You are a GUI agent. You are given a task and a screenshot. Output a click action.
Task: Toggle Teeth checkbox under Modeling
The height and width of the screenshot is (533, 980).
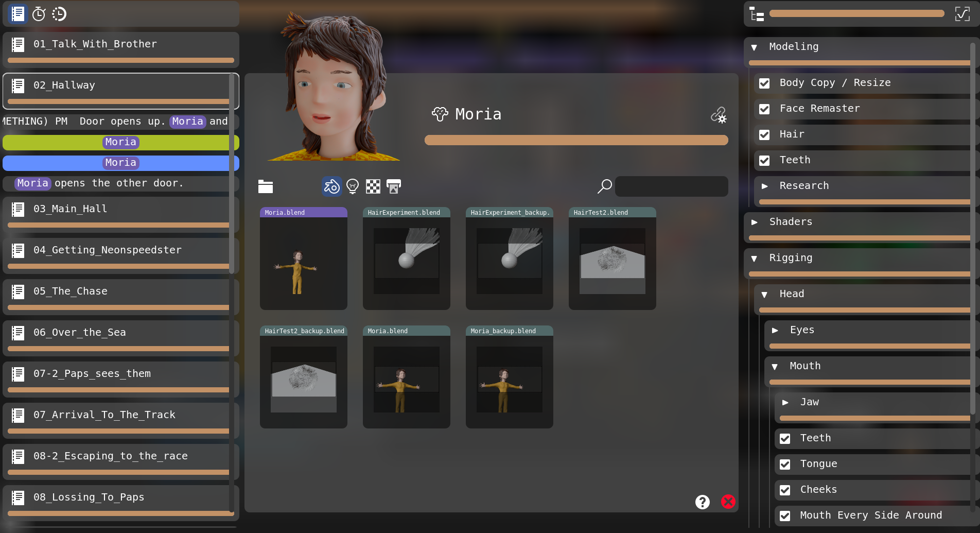coord(764,160)
